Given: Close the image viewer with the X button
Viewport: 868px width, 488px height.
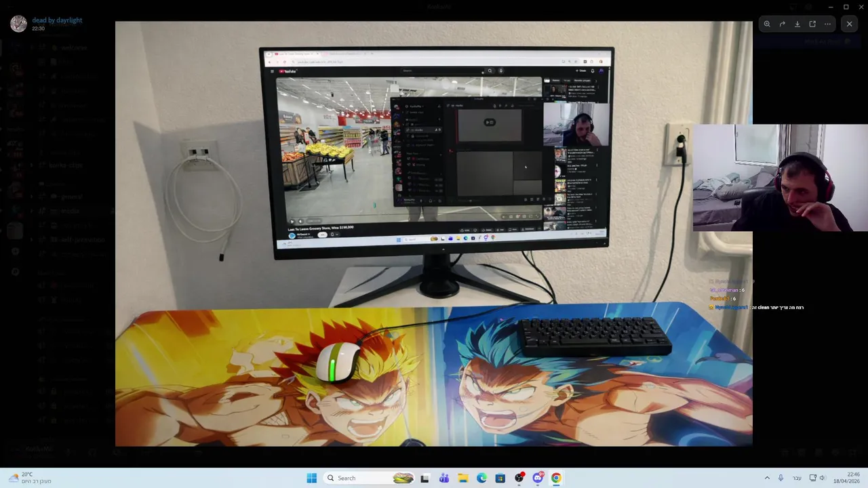Looking at the screenshot, I should coord(849,24).
